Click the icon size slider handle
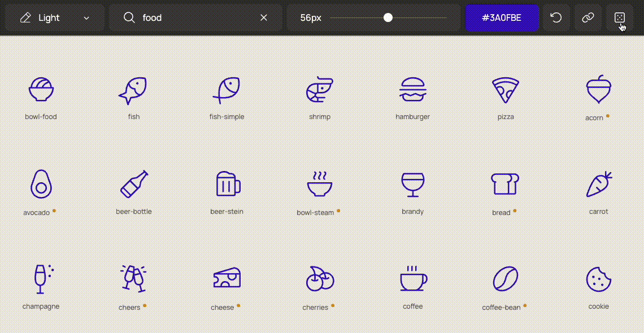Viewport: 644px width, 333px height. (388, 18)
